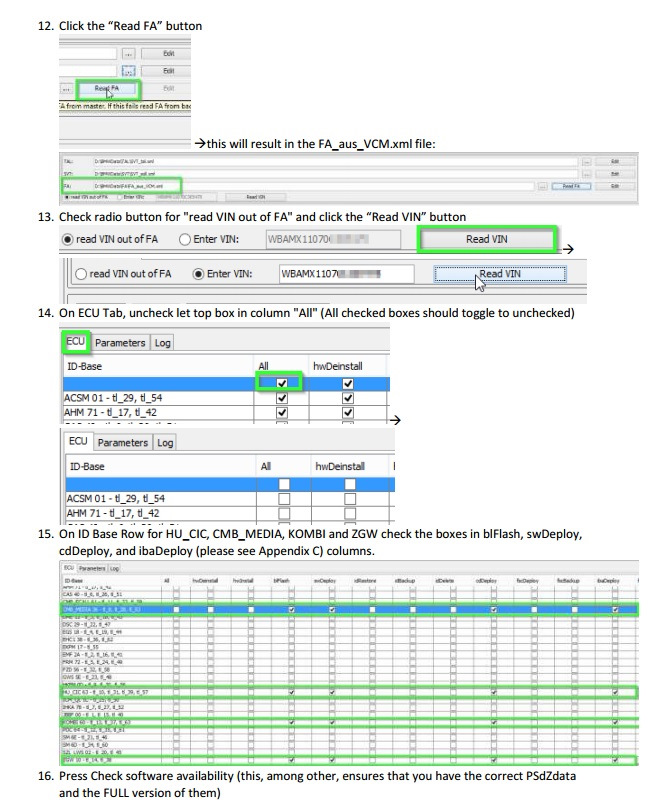Open the Parameters tab above the unchecked table
Screen dimensions: 648x811
(123, 443)
